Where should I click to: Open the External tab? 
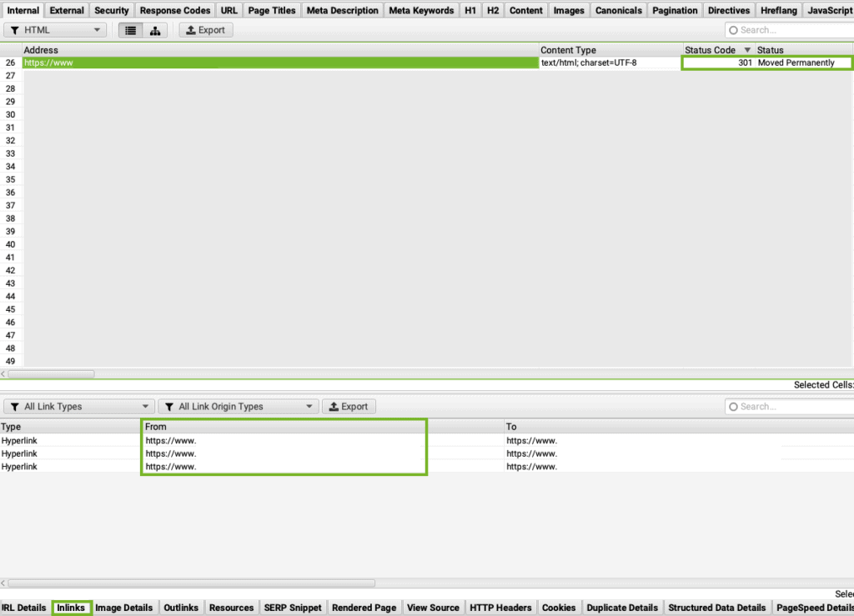(x=67, y=10)
